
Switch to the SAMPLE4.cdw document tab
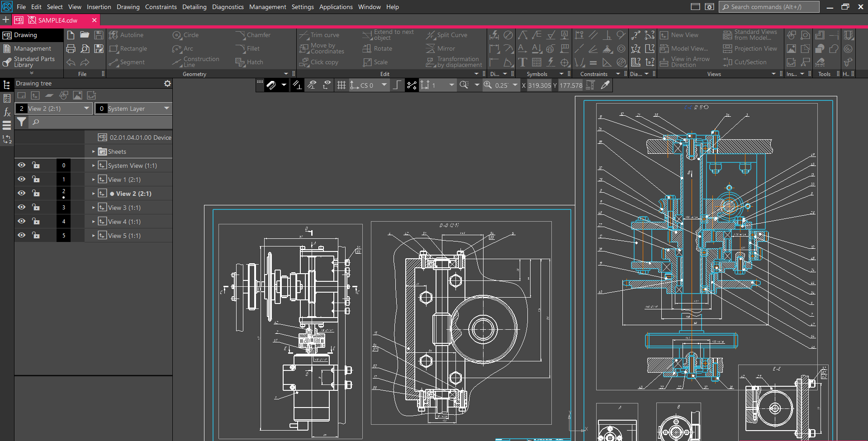click(x=57, y=20)
